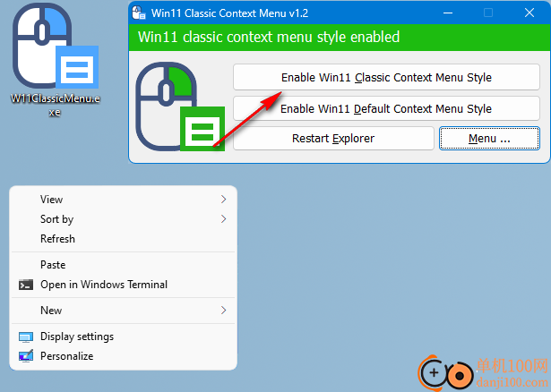Open the Menu ... button
The height and width of the screenshot is (392, 551).
click(x=489, y=138)
